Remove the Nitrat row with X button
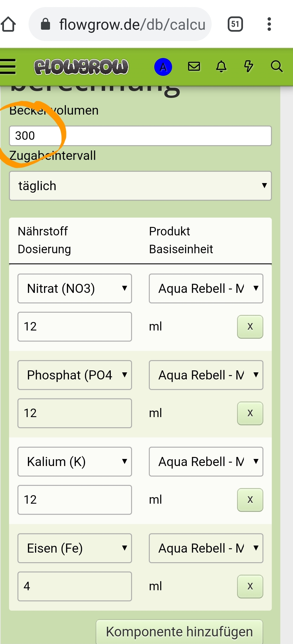 tap(250, 327)
